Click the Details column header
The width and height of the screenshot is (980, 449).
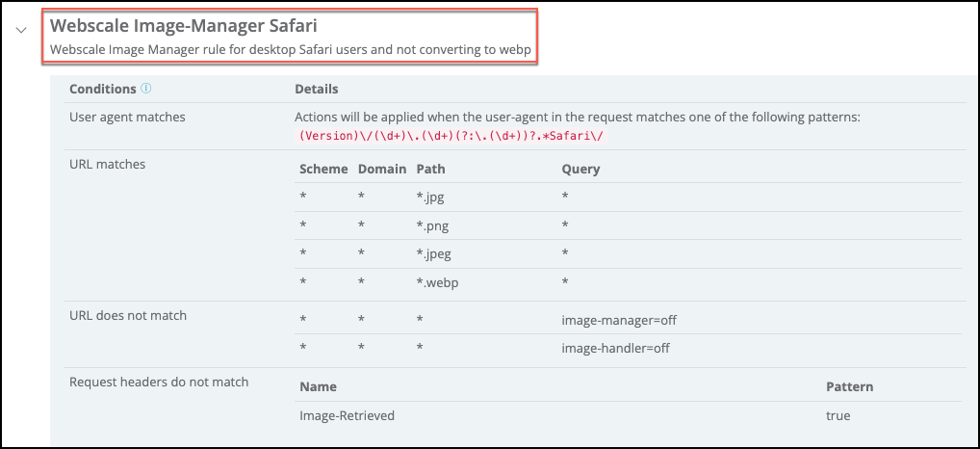[x=316, y=89]
